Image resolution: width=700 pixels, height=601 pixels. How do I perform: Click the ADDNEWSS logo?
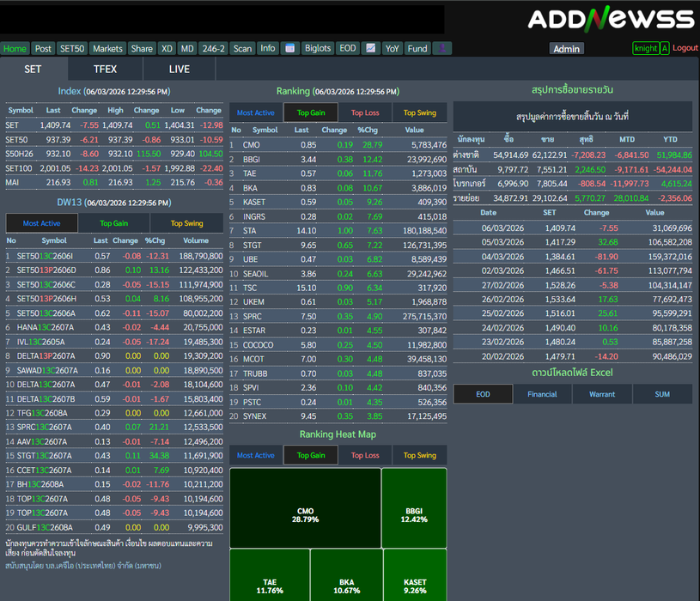click(x=610, y=19)
